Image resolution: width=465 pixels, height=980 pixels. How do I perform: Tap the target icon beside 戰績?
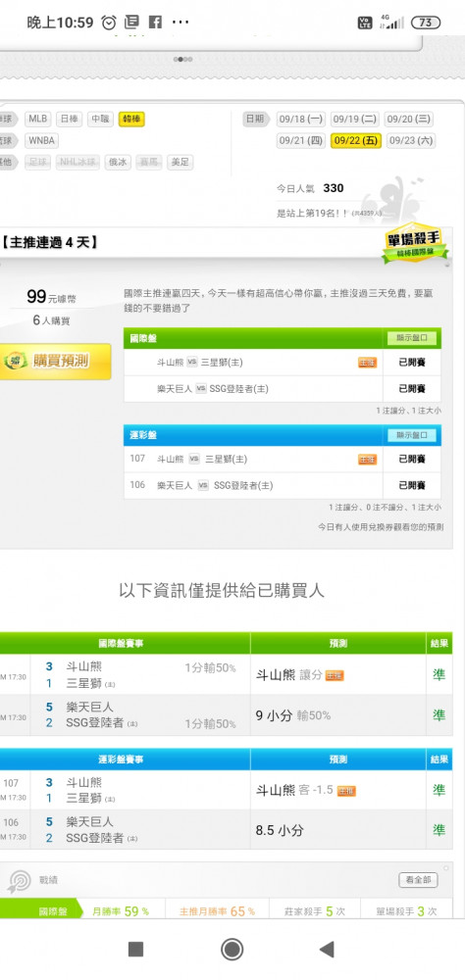(x=20, y=880)
